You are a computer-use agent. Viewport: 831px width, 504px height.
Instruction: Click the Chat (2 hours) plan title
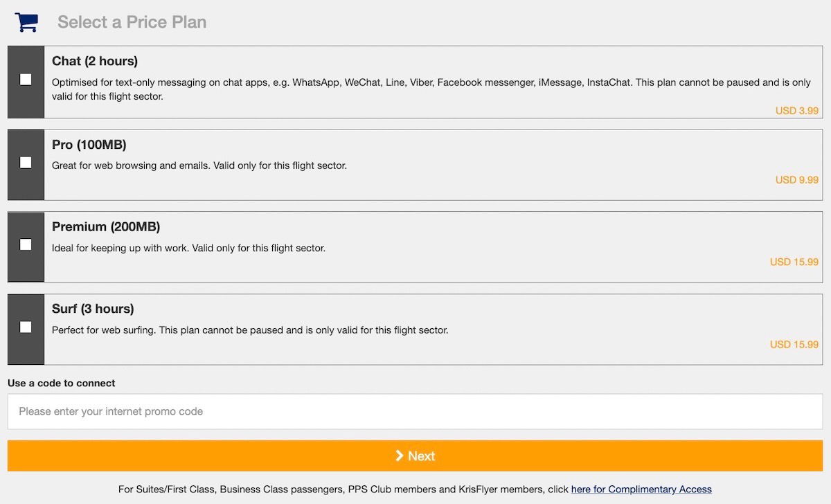[x=95, y=61]
